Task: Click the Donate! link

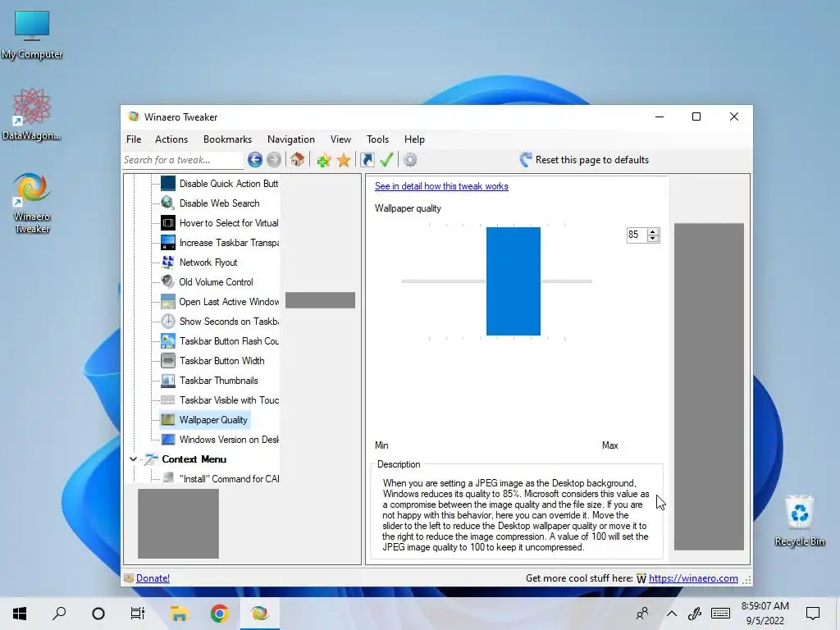Action: (x=153, y=578)
